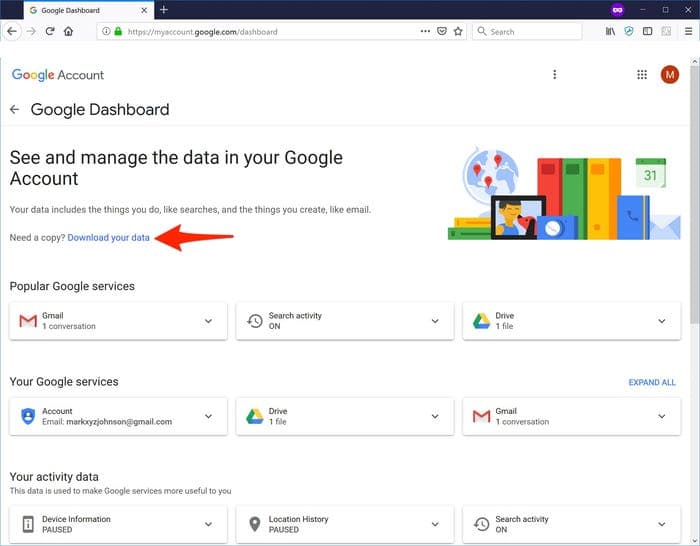Toggle the sidebar view icon
The height and width of the screenshot is (546, 700).
[x=647, y=31]
